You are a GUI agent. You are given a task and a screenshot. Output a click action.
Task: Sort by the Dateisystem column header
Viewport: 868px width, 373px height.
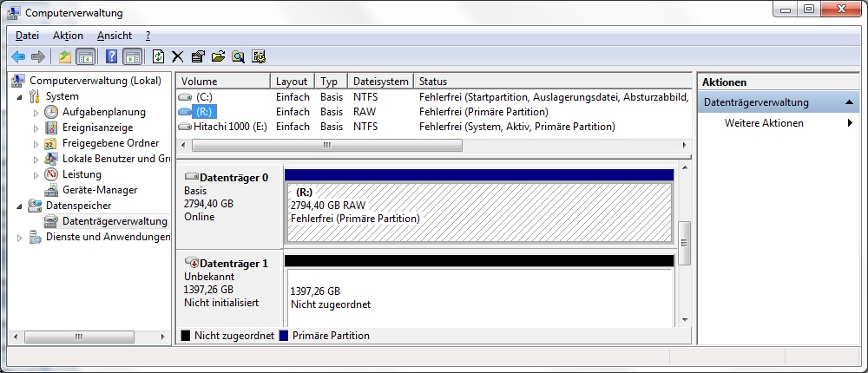380,82
